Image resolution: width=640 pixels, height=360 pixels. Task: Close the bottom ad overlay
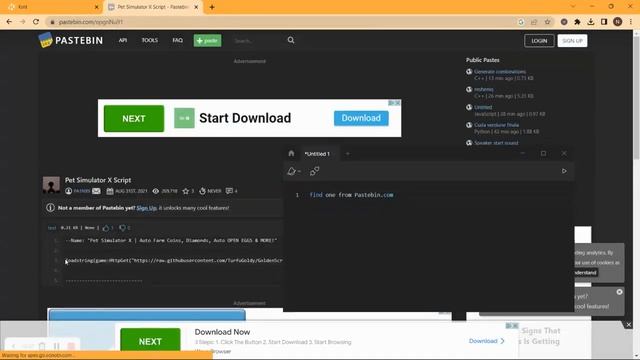point(629,324)
